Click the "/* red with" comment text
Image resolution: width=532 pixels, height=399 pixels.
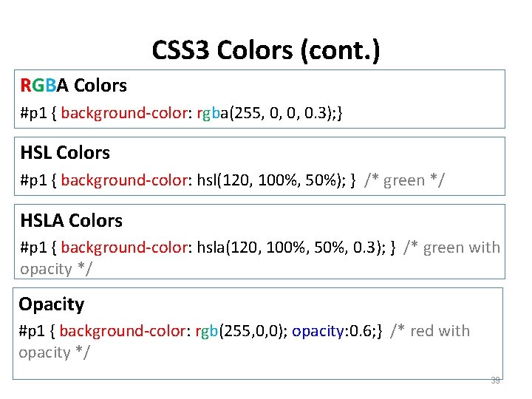coord(430,331)
